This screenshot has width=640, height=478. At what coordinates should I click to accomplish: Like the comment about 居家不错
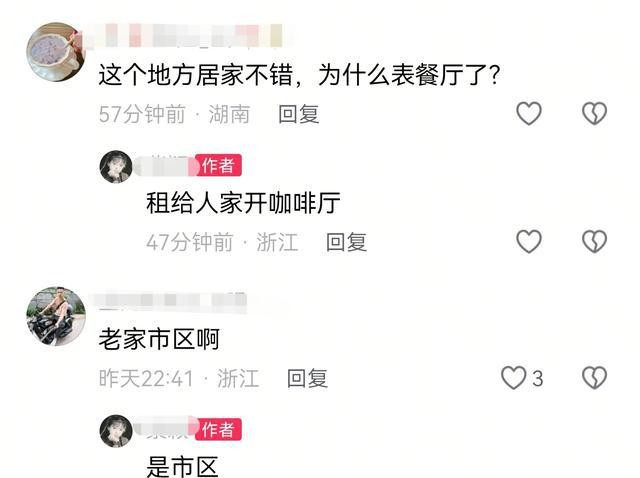click(529, 113)
